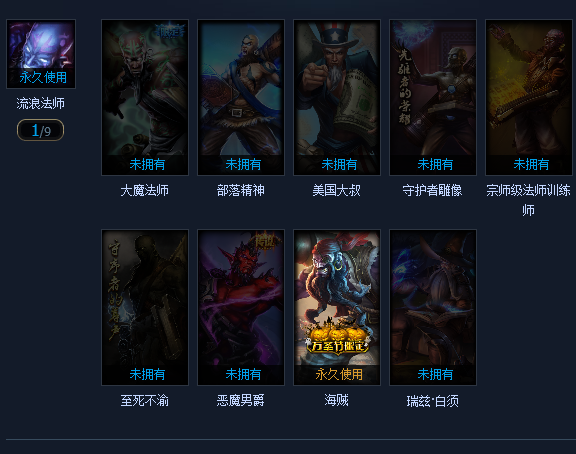Click the 守护者雕像 skin thumbnail
This screenshot has width=576, height=454.
tap(433, 97)
